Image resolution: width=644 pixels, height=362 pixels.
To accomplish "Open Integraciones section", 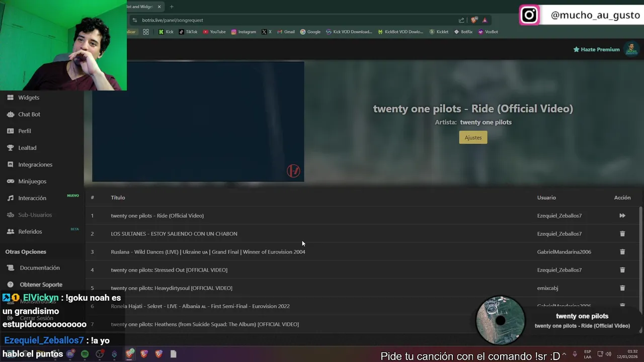I will coord(35,164).
